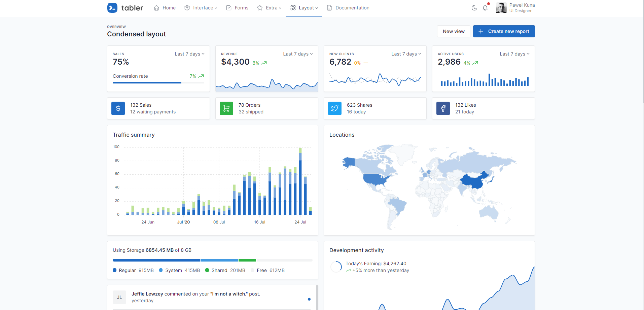The image size is (644, 310).
Task: Toggle dark mode with the moon icon
Action: point(474,8)
